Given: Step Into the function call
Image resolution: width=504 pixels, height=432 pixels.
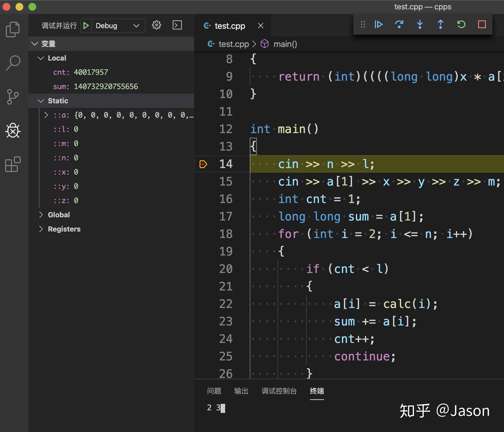Looking at the screenshot, I should click(420, 24).
